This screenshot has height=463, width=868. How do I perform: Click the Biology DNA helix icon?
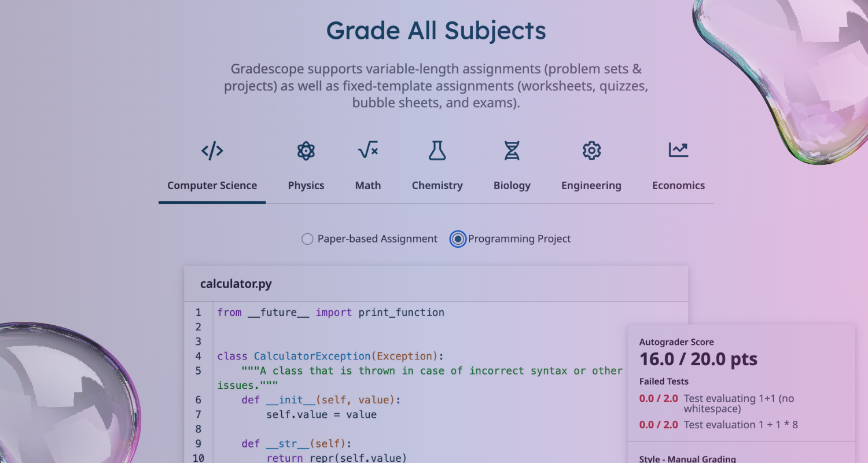[x=512, y=151]
